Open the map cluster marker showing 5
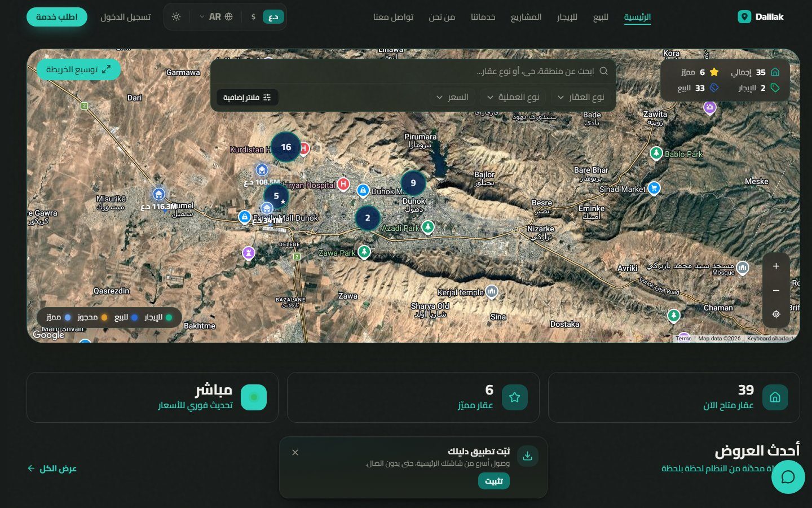Image resolution: width=812 pixels, height=508 pixels. coord(276,196)
